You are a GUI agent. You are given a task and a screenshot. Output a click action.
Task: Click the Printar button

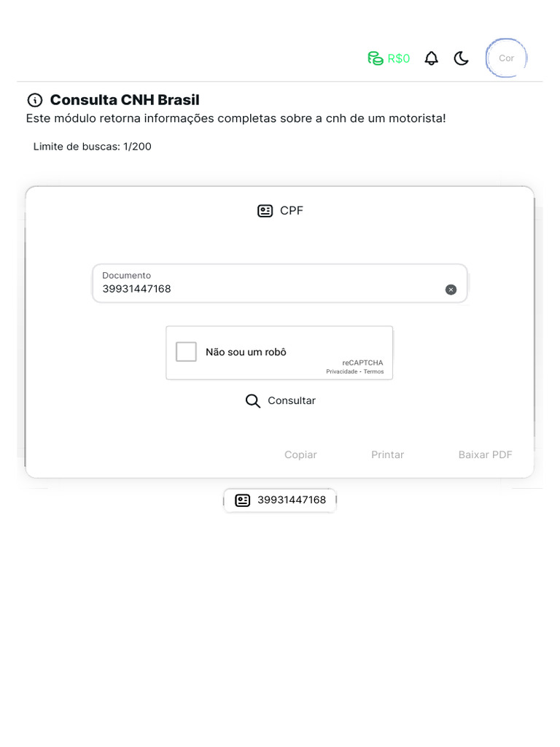tap(387, 454)
